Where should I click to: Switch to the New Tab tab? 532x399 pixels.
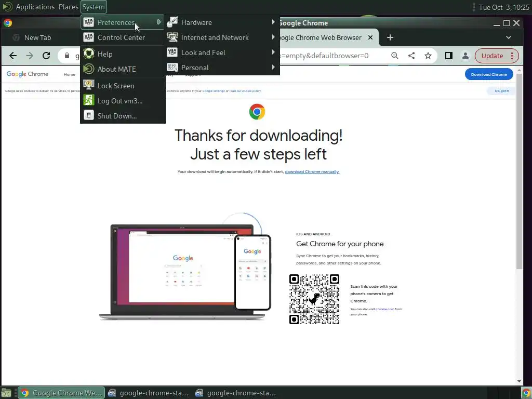[x=37, y=37]
